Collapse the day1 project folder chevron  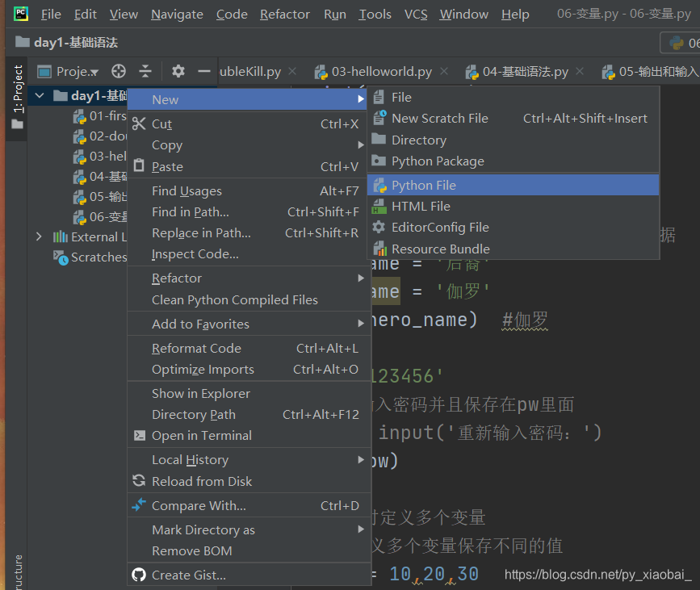pyautogui.click(x=40, y=95)
